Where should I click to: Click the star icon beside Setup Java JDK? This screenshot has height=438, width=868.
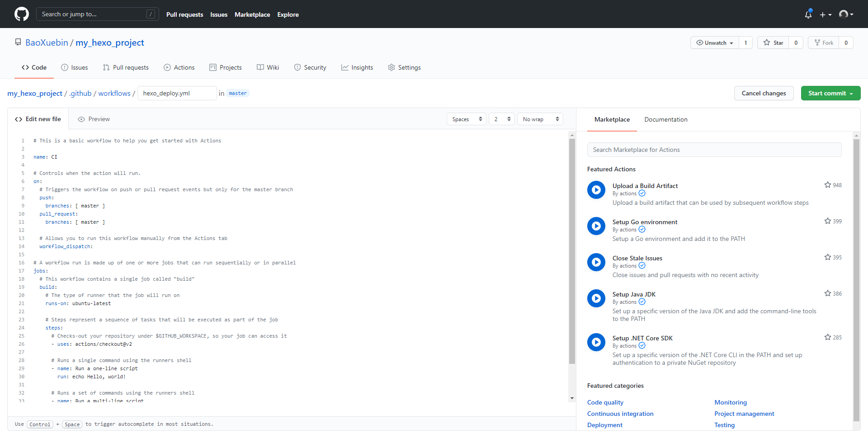point(827,293)
